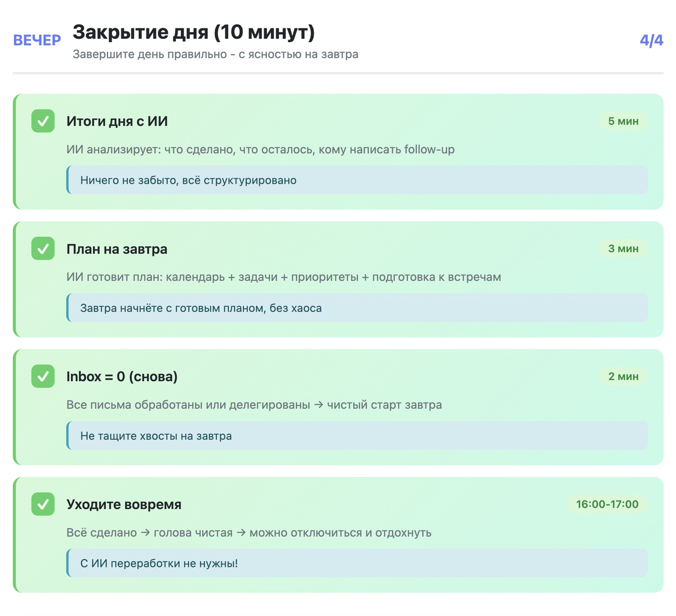The height and width of the screenshot is (616, 676).
Task: Select the План на завтра title
Action: (x=117, y=249)
